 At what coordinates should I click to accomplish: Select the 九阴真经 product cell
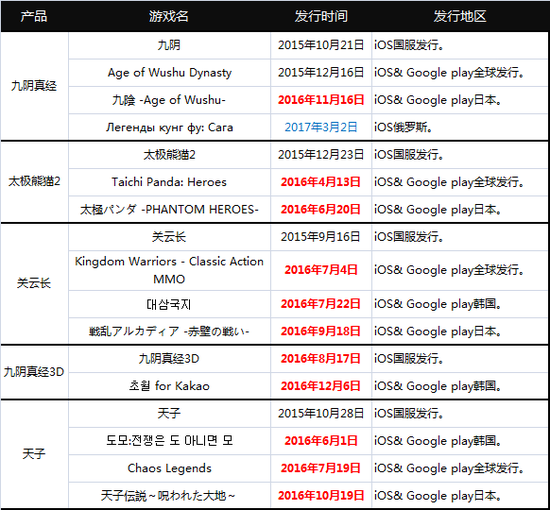click(x=34, y=86)
